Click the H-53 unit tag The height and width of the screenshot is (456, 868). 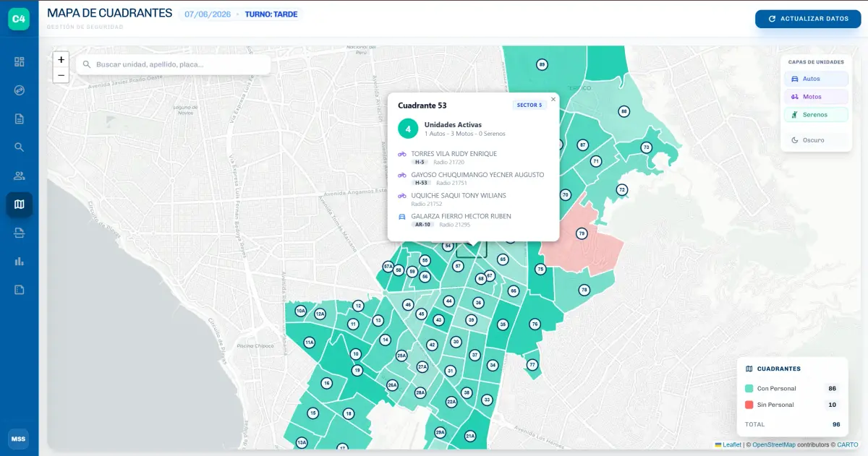pyautogui.click(x=421, y=183)
